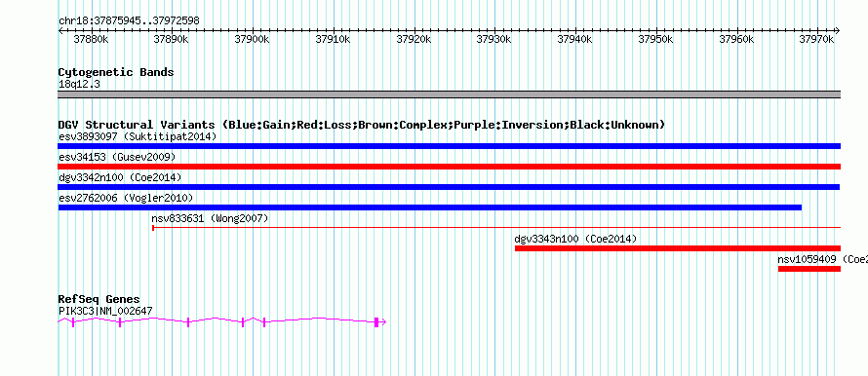Click dgv3342n100 (Coe2014) label

tap(120, 177)
